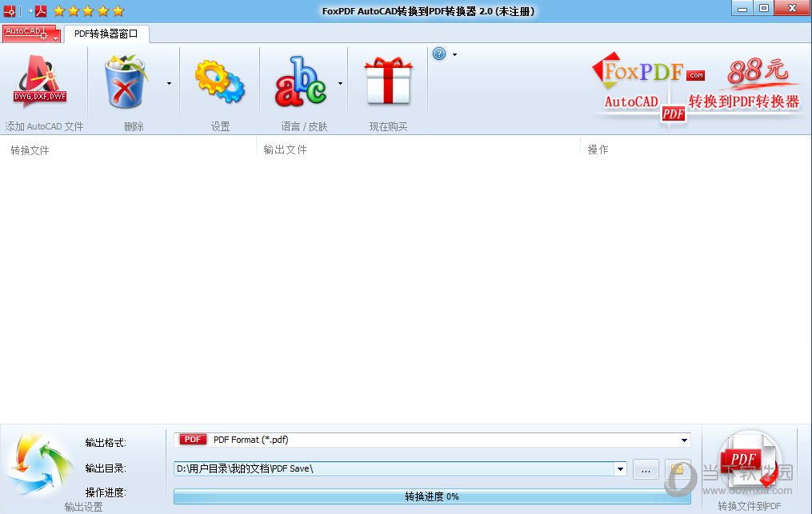Open Settings gear icon
Image resolution: width=812 pixels, height=514 pixels.
(x=219, y=82)
